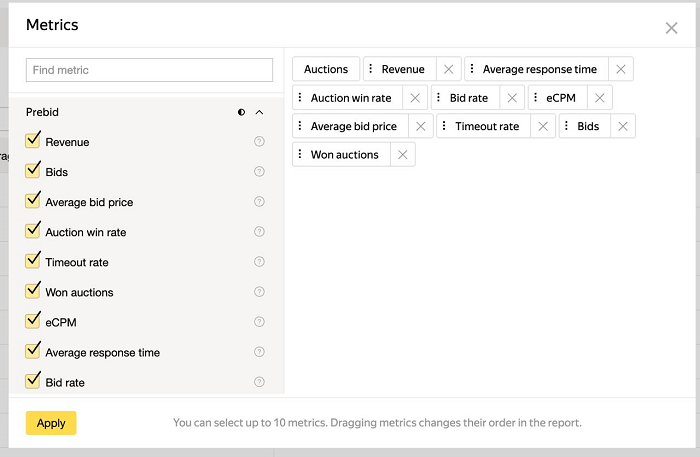The height and width of the screenshot is (457, 700).
Task: Show help for Average bid price
Action: point(259,202)
